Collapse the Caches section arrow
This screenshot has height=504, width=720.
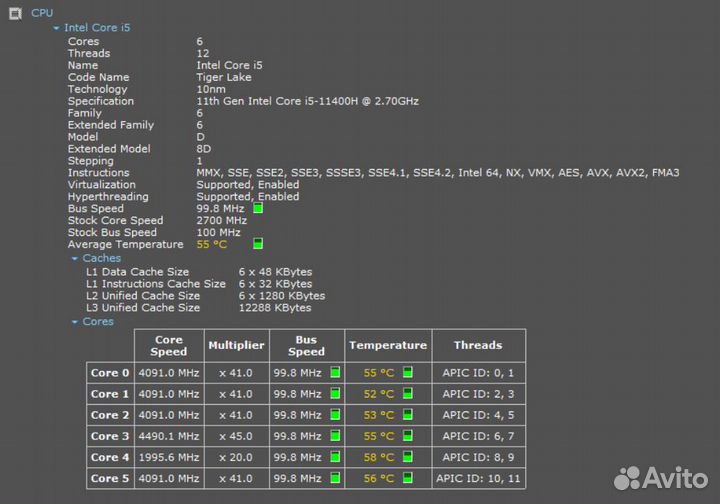(74, 258)
